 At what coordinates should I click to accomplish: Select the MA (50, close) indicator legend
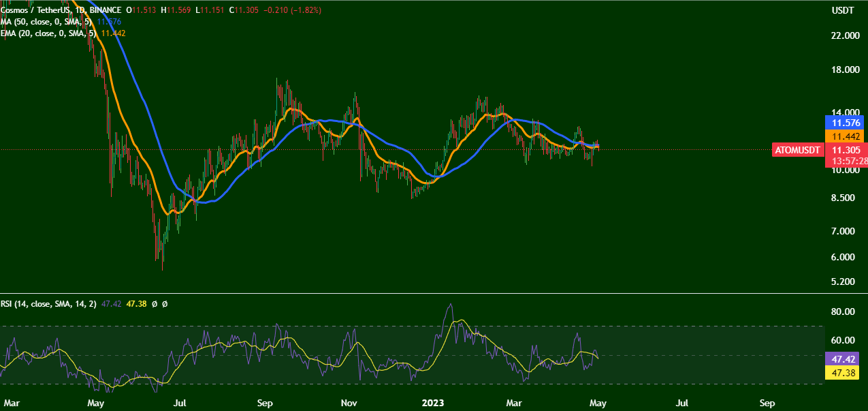(x=46, y=22)
